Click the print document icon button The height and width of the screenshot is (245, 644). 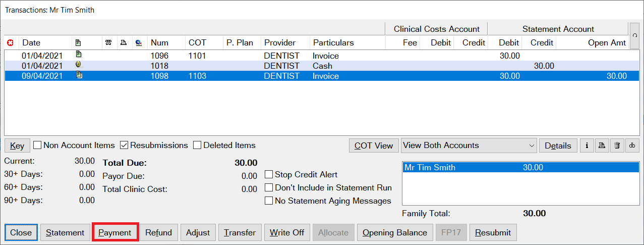(x=602, y=145)
